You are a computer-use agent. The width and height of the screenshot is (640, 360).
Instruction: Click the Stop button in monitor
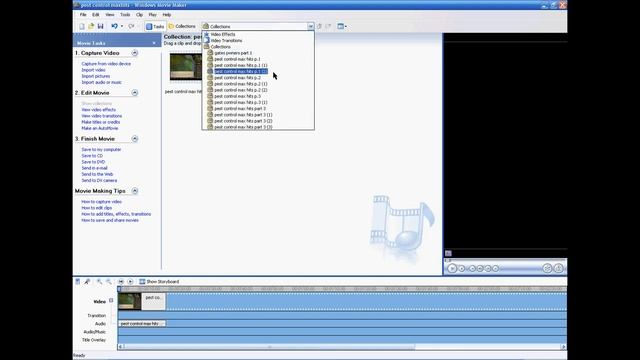(462, 268)
